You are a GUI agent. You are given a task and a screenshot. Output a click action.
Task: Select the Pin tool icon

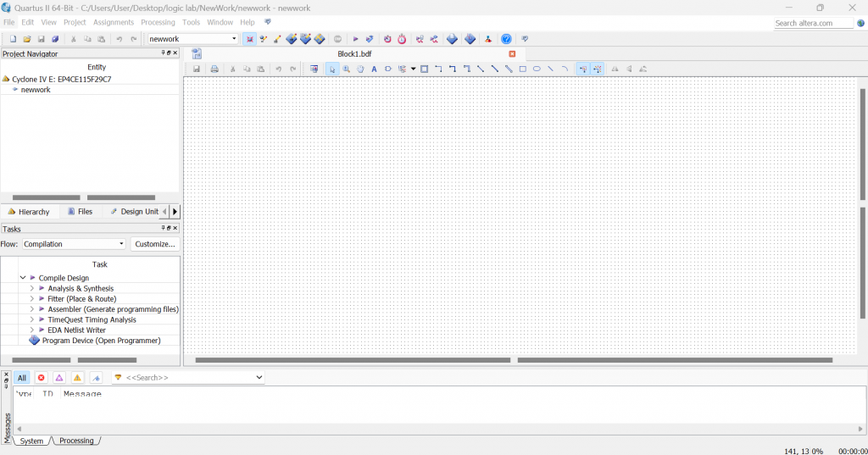[x=403, y=69]
